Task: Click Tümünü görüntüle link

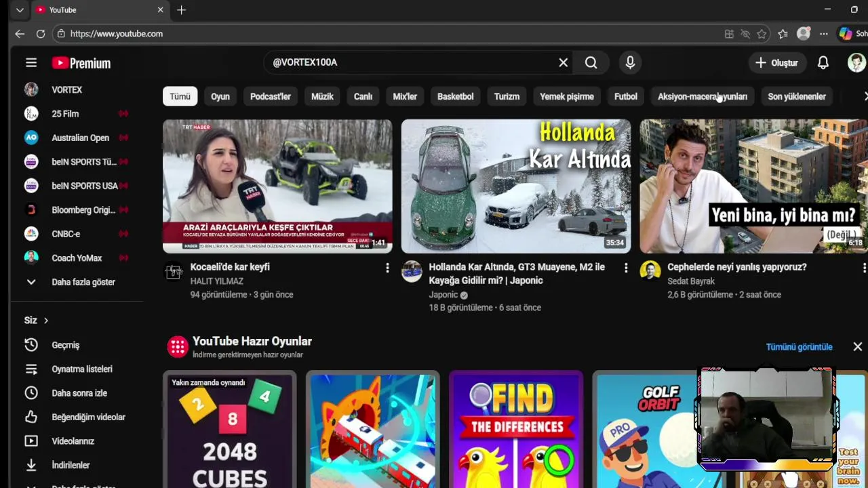Action: (799, 347)
